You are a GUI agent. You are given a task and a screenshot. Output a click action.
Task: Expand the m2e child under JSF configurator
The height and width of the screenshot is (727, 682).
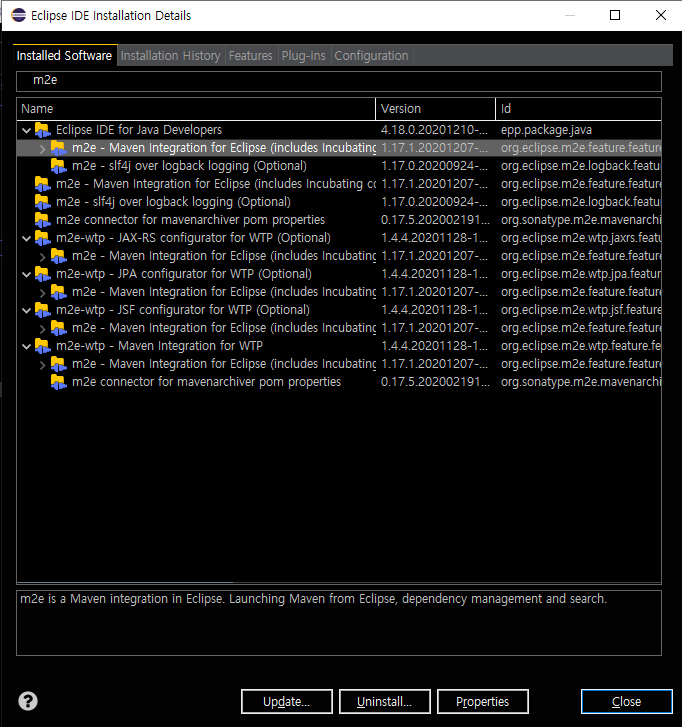point(42,329)
